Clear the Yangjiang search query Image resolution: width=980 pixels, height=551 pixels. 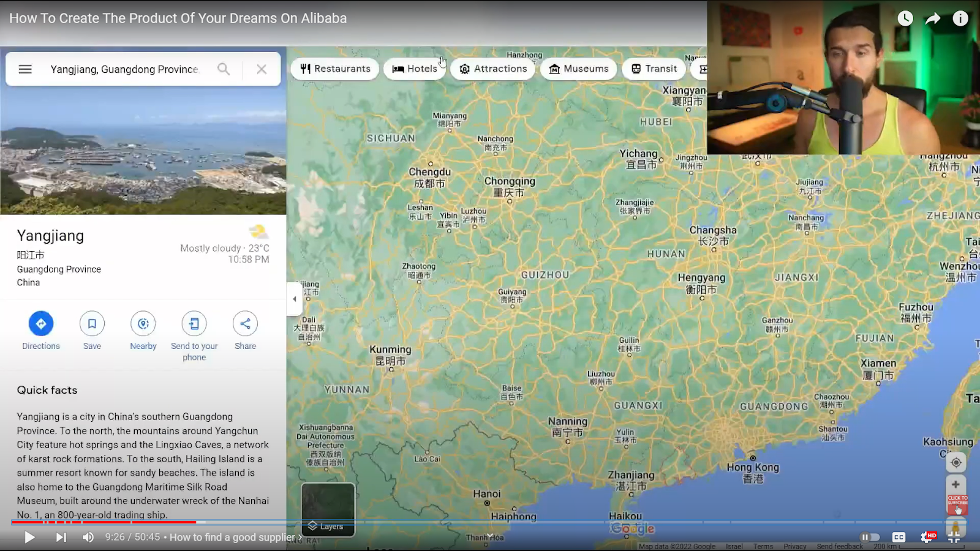[262, 69]
